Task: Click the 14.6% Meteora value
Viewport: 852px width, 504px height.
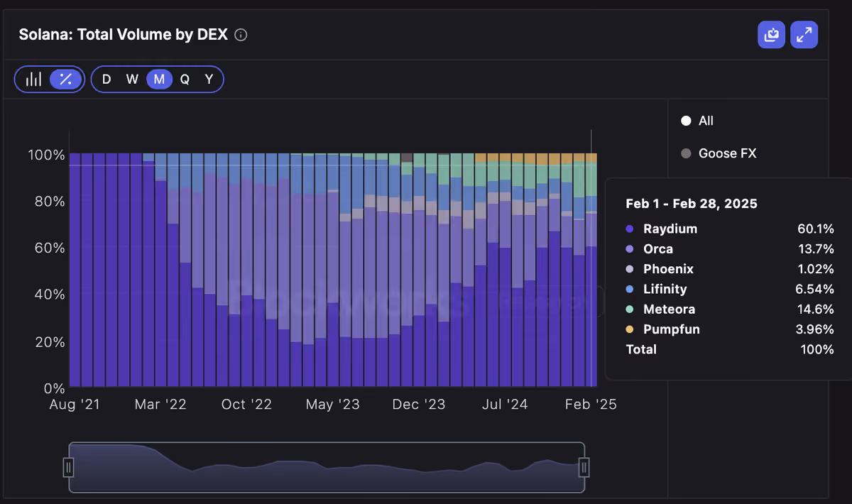Action: 816,309
